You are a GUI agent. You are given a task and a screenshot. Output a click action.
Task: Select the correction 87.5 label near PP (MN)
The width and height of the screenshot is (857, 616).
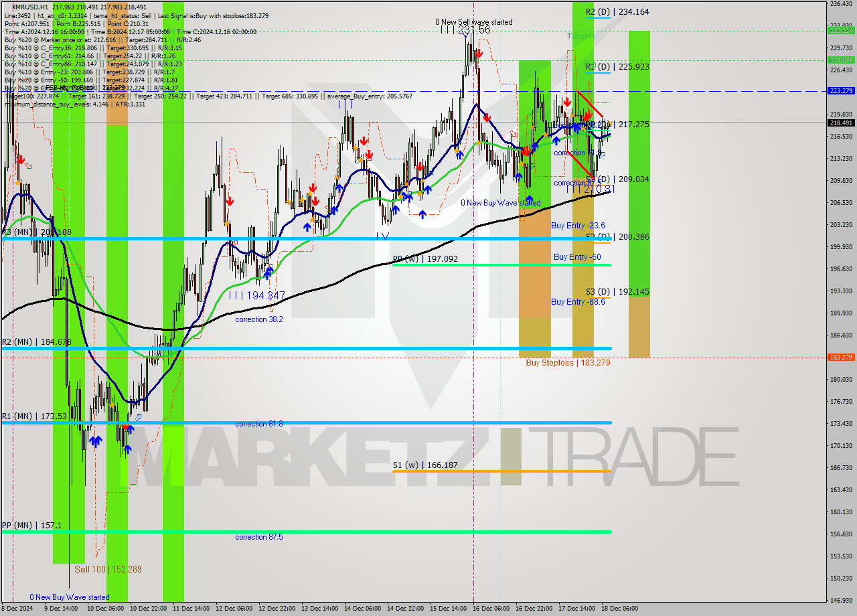258,537
